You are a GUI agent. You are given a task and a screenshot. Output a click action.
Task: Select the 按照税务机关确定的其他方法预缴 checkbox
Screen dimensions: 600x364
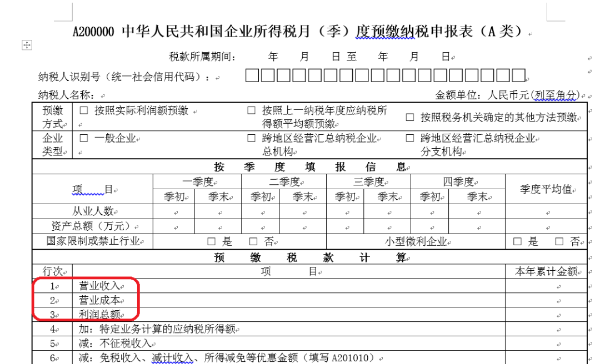410,117
